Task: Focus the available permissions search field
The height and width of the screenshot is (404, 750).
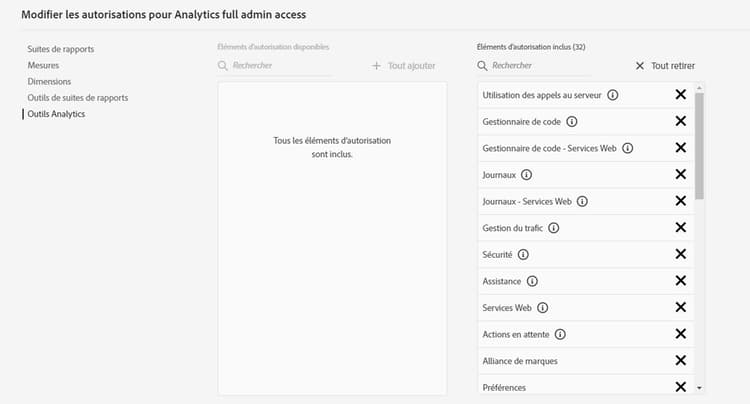Action: point(280,66)
